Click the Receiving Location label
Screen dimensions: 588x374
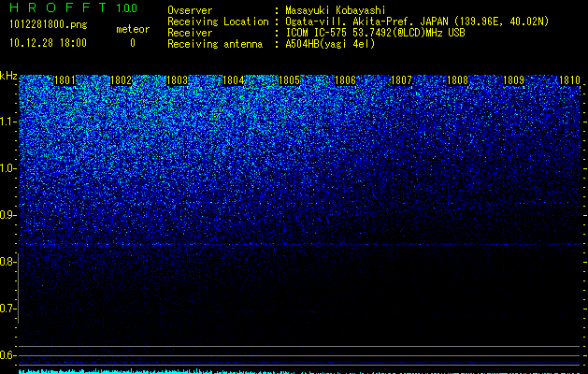click(x=218, y=22)
